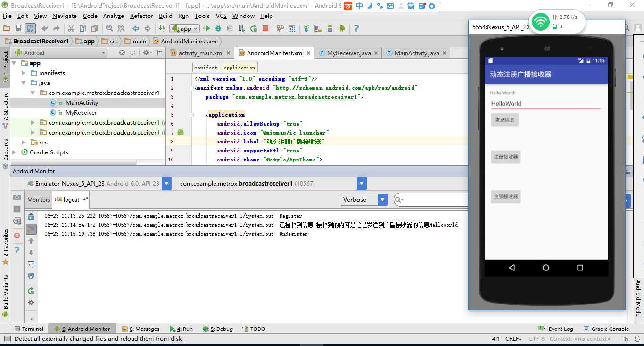The image size is (644, 346).
Task: Click the Redo arrow in toolbar
Action: coord(56,29)
